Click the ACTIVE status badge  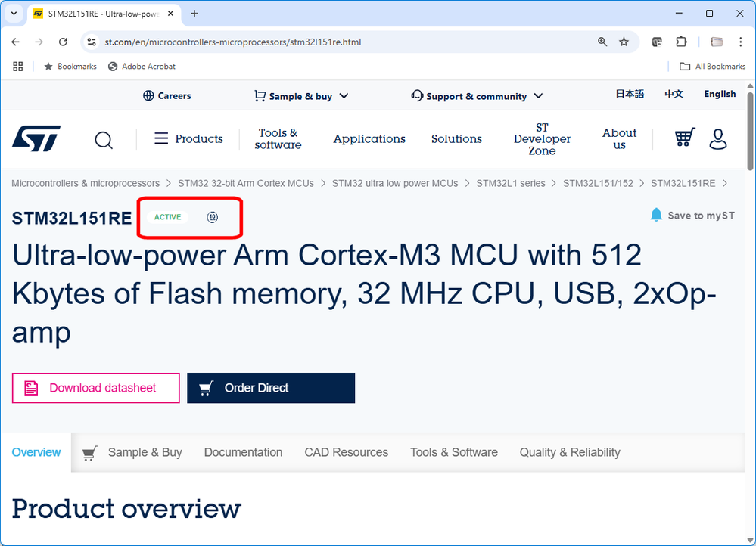167,217
